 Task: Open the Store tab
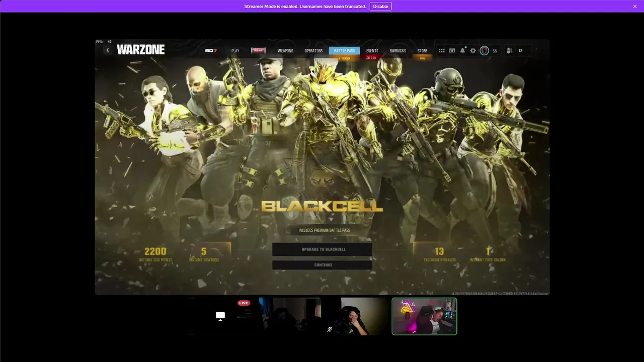point(422,51)
